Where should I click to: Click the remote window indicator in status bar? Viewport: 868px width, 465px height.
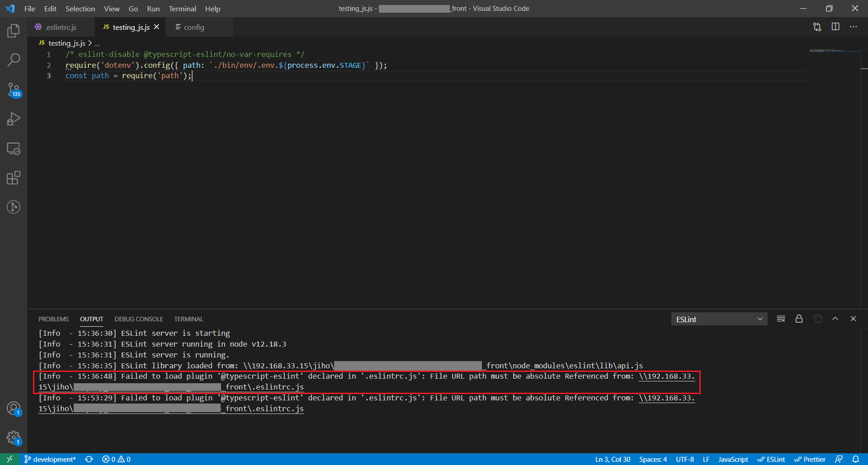[9, 459]
